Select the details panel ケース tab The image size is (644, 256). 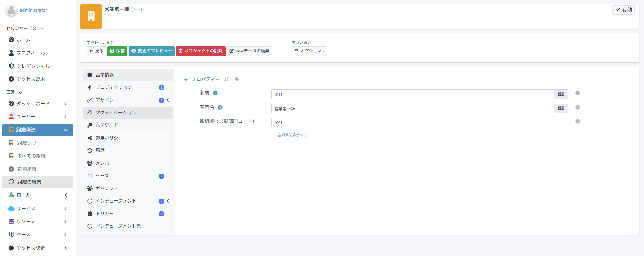(128, 176)
